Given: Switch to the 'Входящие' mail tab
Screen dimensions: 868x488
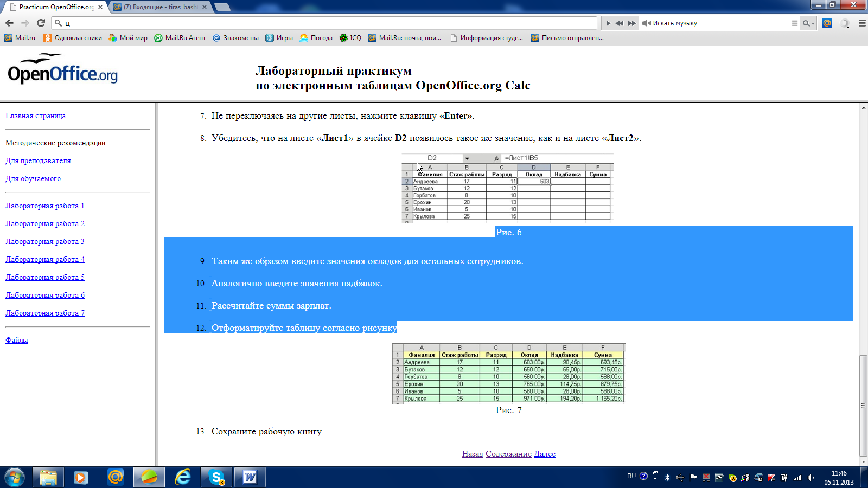Looking at the screenshot, I should tap(161, 7).
